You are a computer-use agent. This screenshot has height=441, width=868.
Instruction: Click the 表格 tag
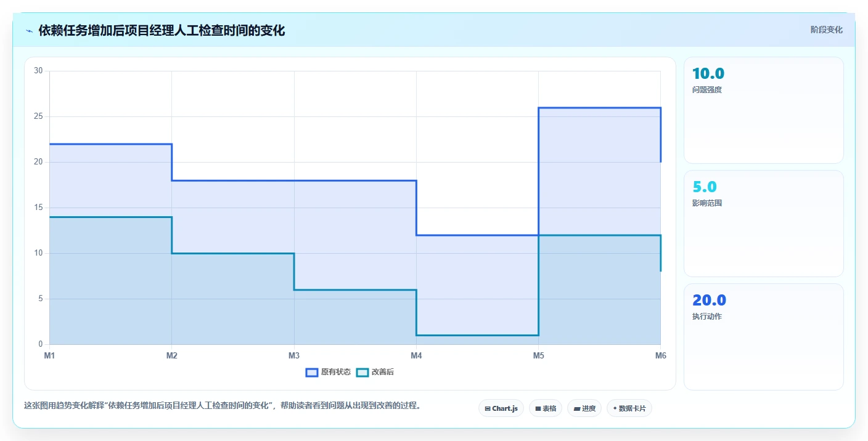(546, 408)
